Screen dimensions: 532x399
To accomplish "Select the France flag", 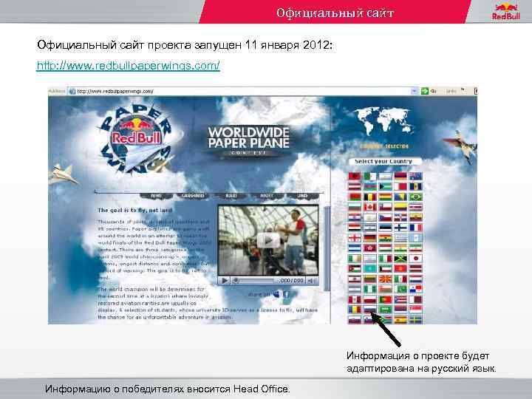I will (415, 228).
